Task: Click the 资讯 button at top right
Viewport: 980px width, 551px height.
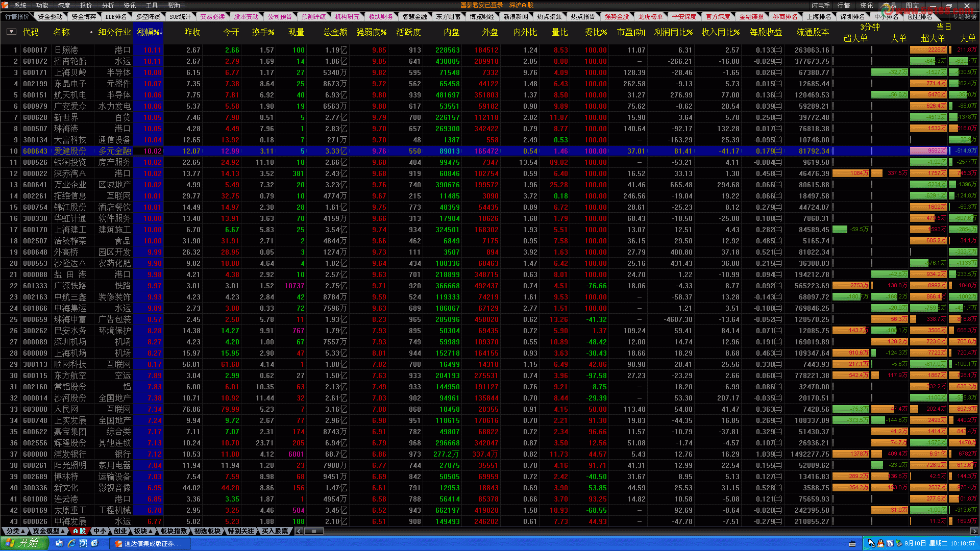Action: tap(867, 5)
